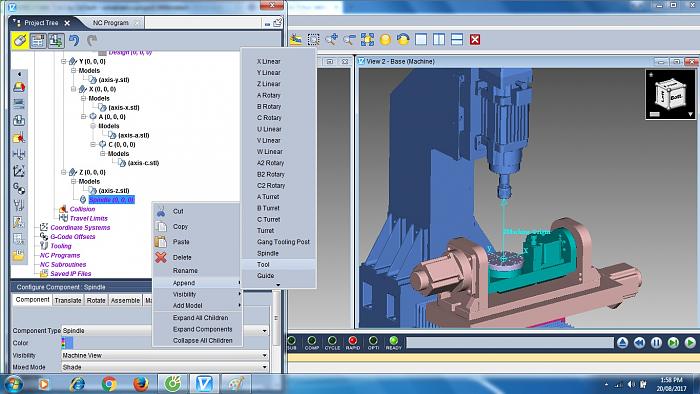
Task: Zoom in with the magnifier plus icon
Action: tap(331, 40)
